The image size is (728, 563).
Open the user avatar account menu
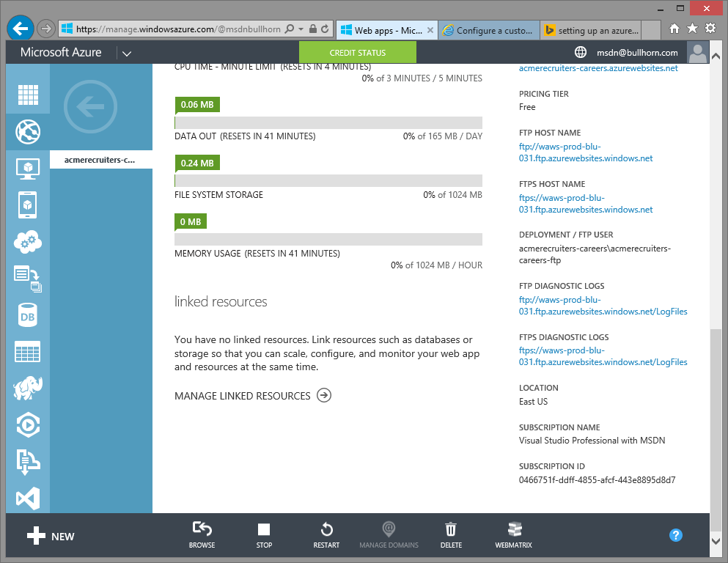click(698, 53)
